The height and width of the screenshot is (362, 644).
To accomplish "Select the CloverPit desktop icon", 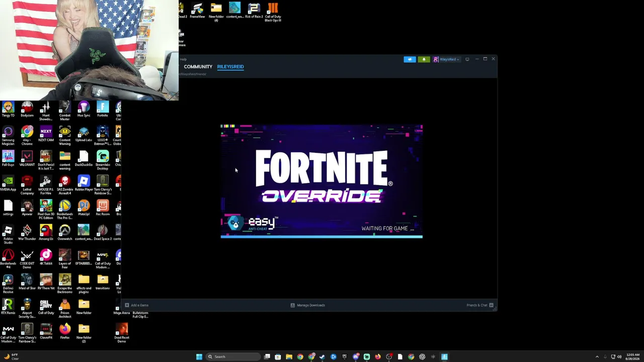I will point(46,331).
